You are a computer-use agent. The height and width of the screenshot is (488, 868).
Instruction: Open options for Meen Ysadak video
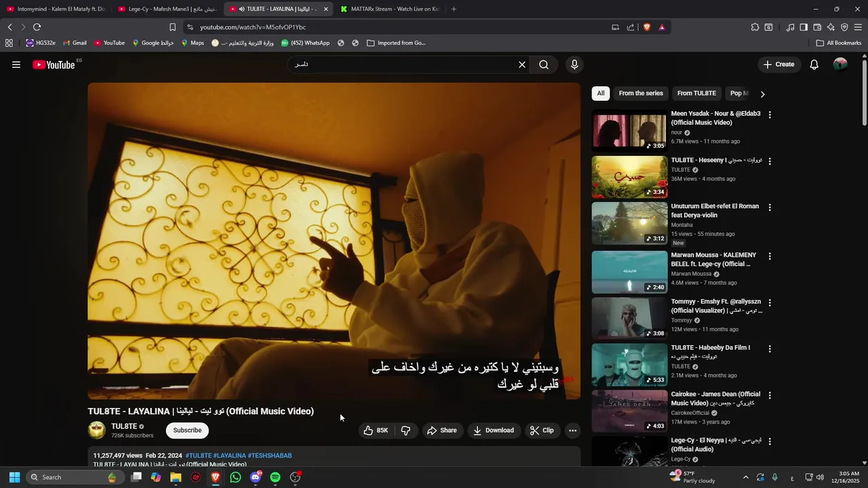coord(770,115)
